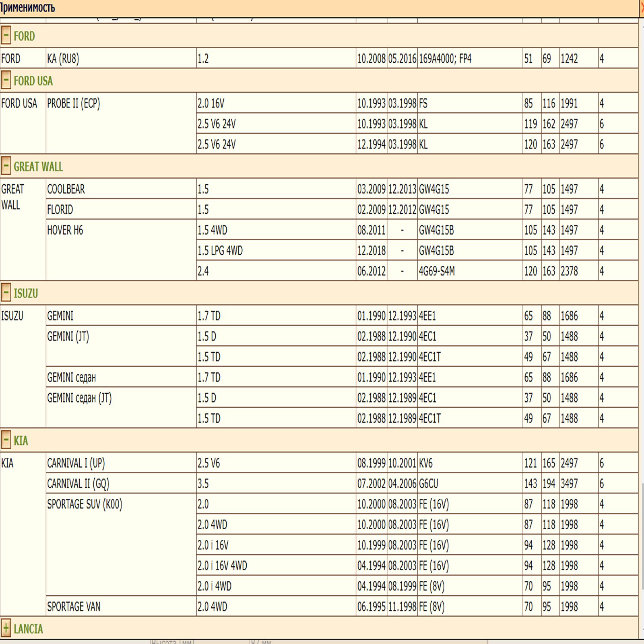Collapse the FORD brand group
This screenshot has width=644, height=644.
click(x=6, y=35)
